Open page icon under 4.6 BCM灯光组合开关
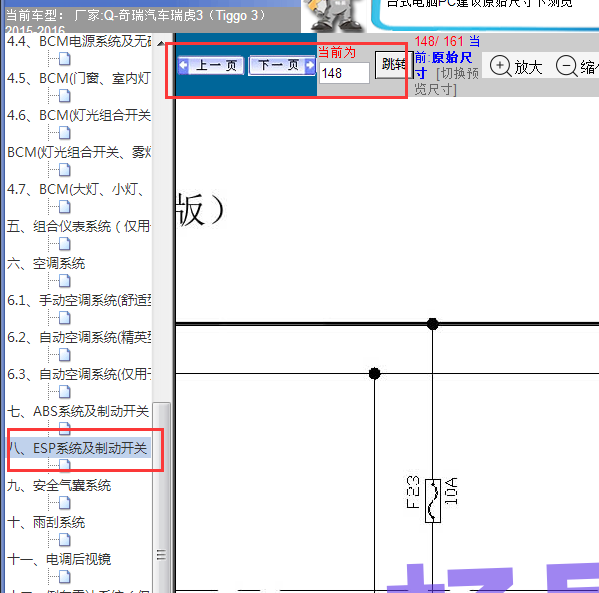This screenshot has height=593, width=599. click(x=65, y=133)
